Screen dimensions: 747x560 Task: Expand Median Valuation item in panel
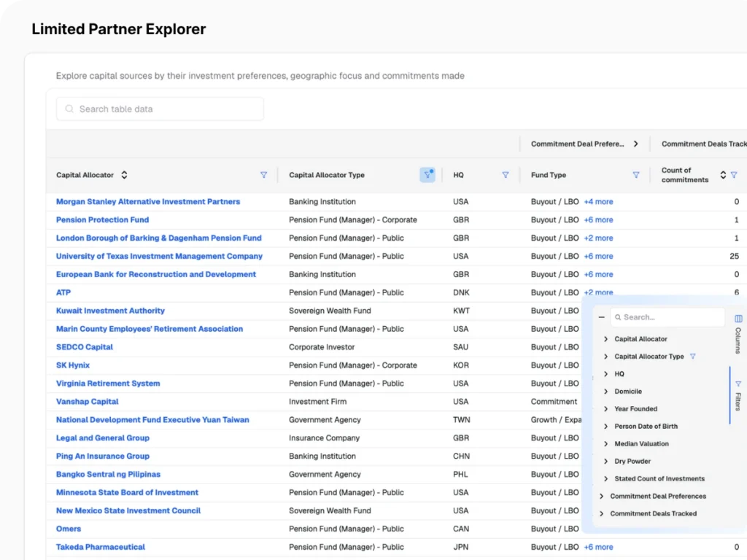coord(605,444)
